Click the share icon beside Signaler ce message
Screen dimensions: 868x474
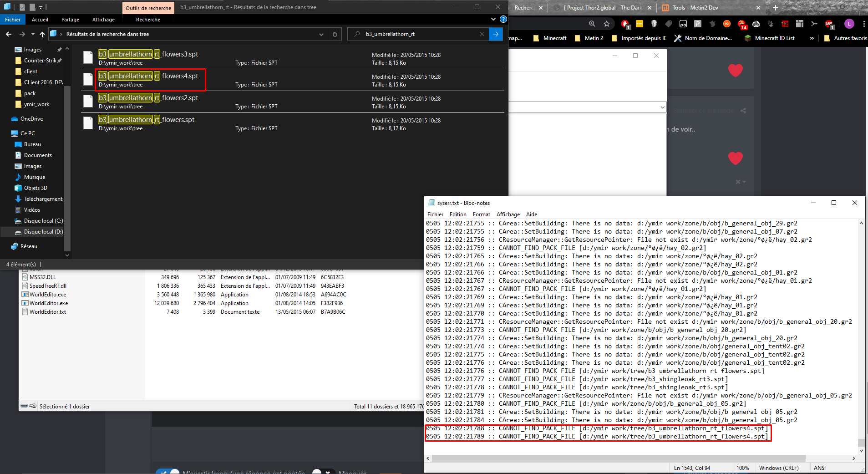[x=743, y=111]
